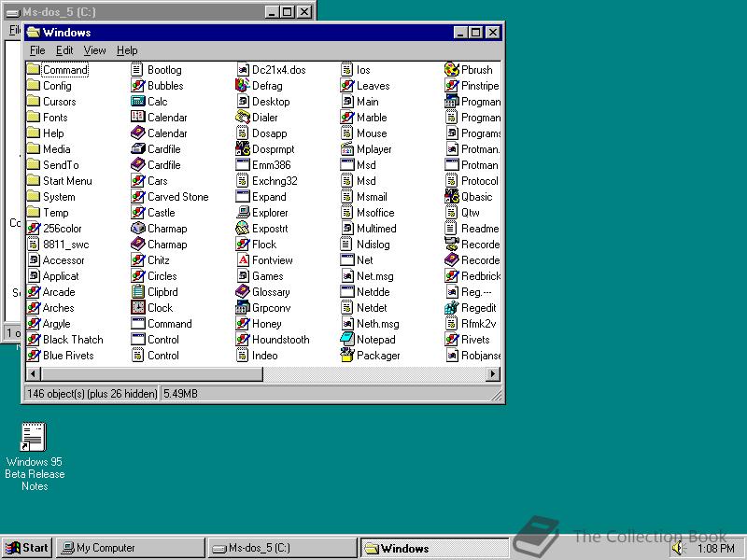
Task: Switch to Ms-dos_5 (C:) taskbar button
Action: tap(282, 548)
